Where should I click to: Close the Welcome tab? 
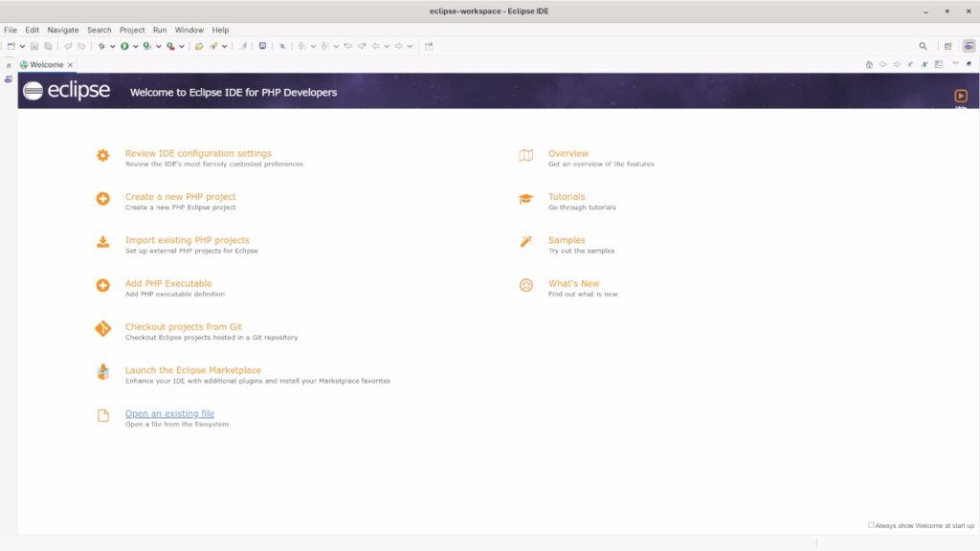[70, 65]
